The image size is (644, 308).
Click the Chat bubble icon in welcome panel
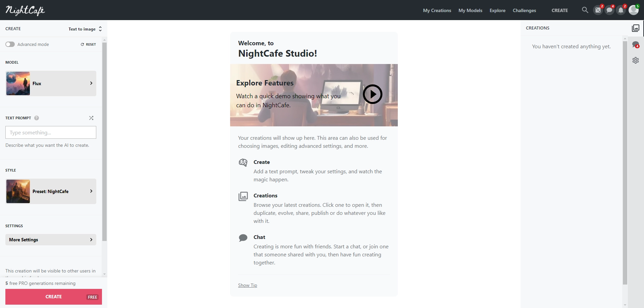[243, 238]
